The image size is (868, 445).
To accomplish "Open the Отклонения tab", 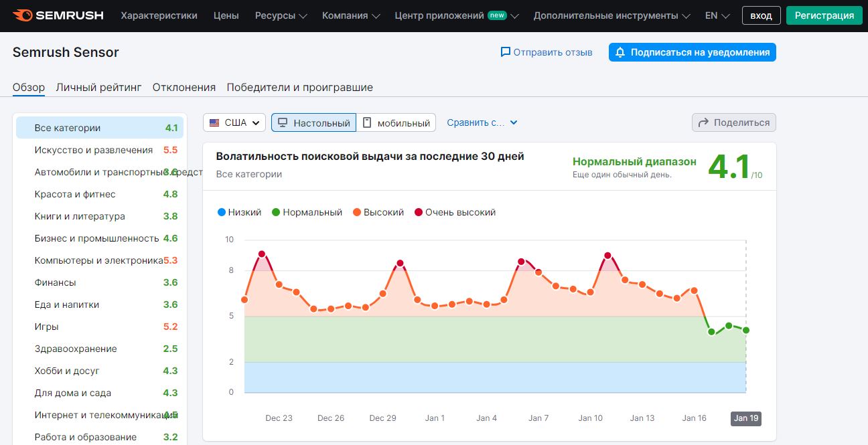I will coord(184,87).
